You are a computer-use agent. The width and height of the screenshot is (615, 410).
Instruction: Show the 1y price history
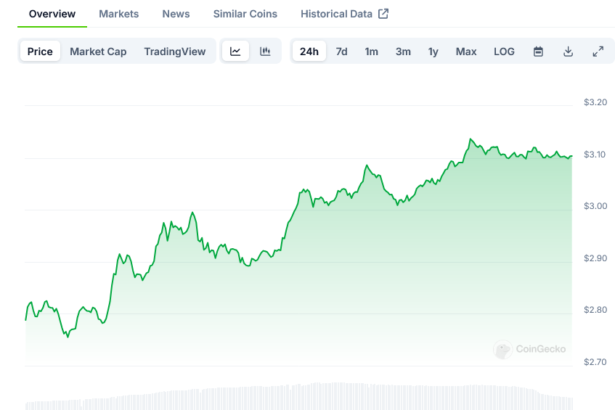(433, 51)
